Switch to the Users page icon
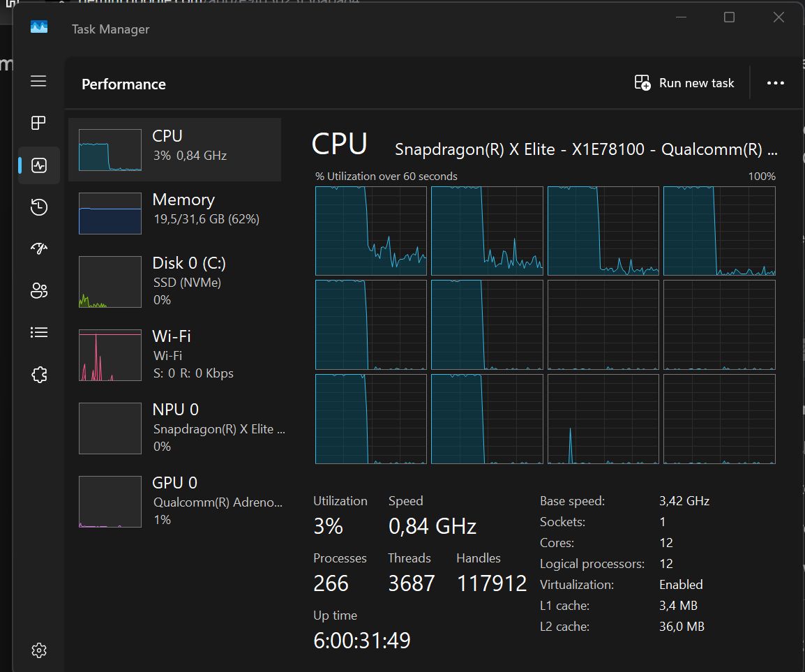The image size is (805, 672). (39, 291)
